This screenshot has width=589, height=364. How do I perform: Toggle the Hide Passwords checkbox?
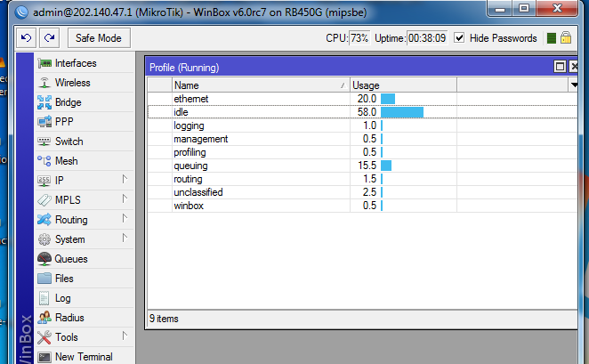[x=459, y=38]
